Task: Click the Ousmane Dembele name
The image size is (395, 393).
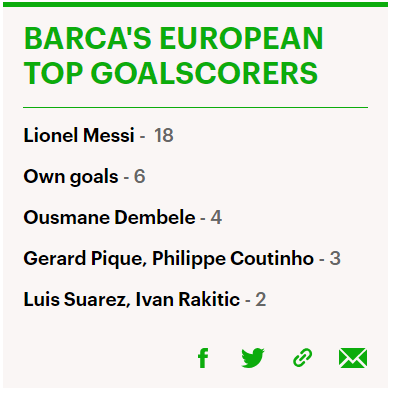Action: coord(109,217)
